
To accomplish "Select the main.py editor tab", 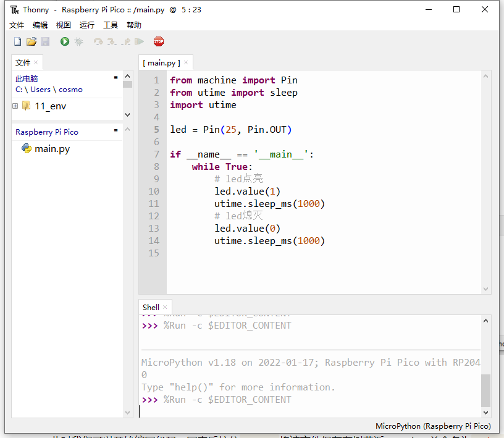I will 161,63.
